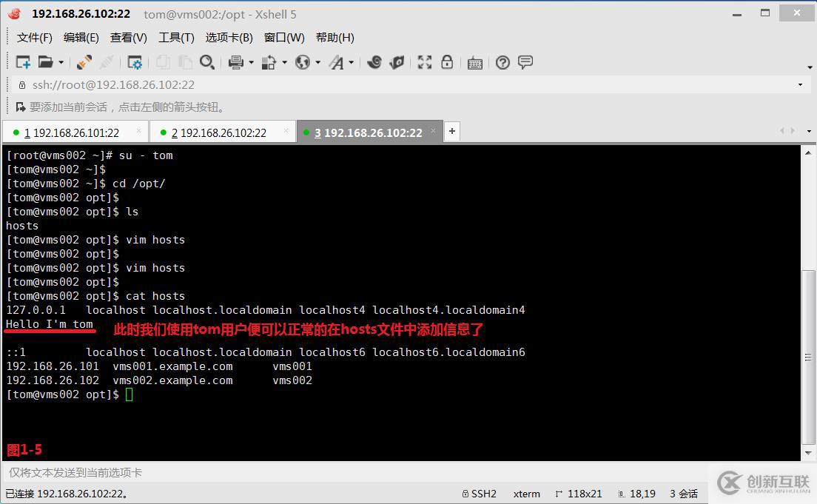Expand the font dropdown arrow
The height and width of the screenshot is (504, 817).
point(352,63)
